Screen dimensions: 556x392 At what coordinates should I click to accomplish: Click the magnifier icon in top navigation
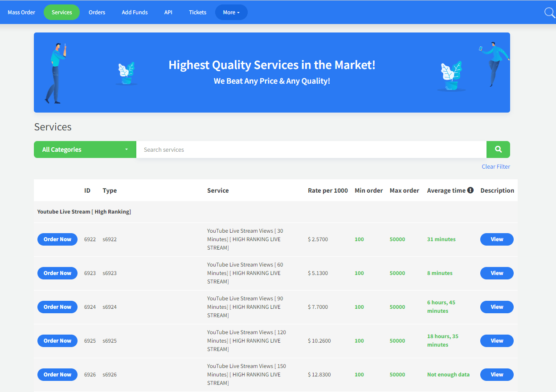tap(550, 12)
